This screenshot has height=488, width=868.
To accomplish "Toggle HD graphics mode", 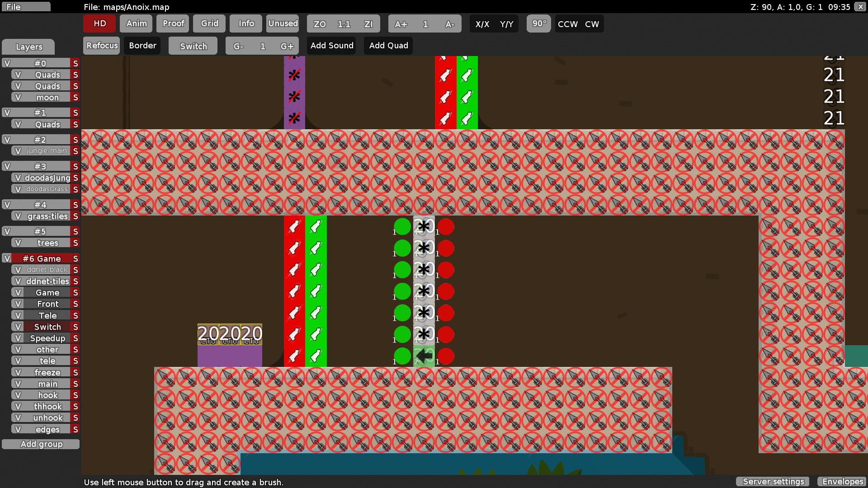I will click(99, 23).
